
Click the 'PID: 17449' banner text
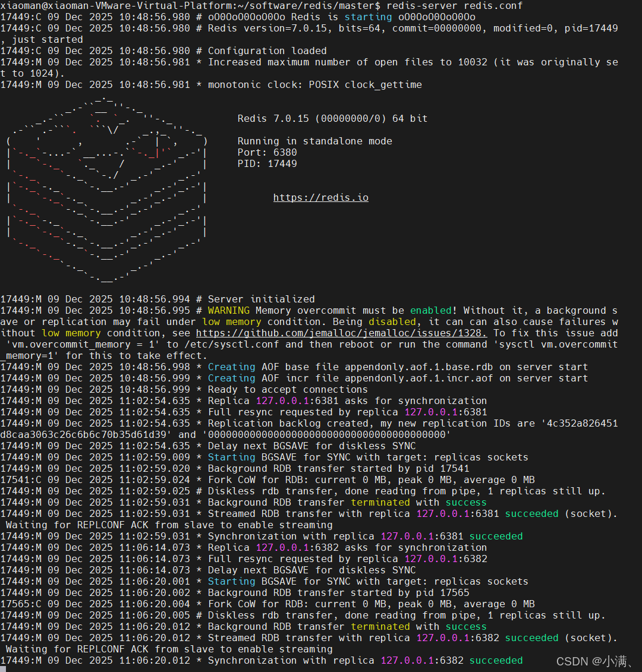[x=267, y=163]
